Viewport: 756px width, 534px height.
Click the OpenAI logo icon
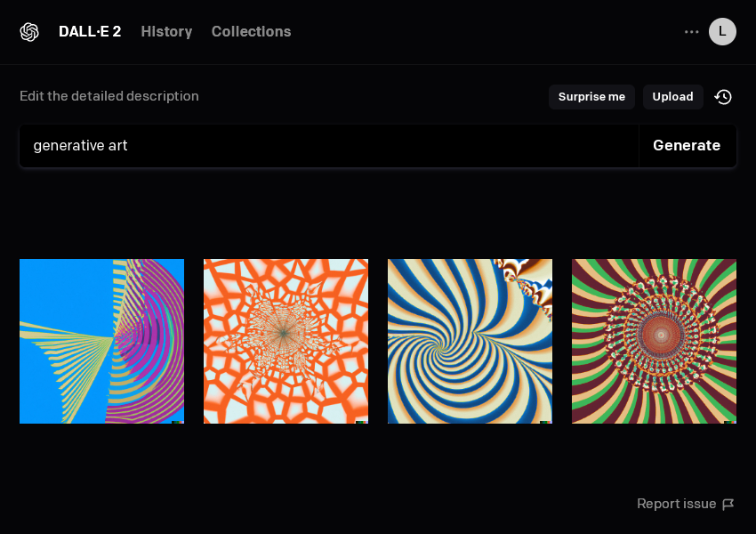point(29,32)
